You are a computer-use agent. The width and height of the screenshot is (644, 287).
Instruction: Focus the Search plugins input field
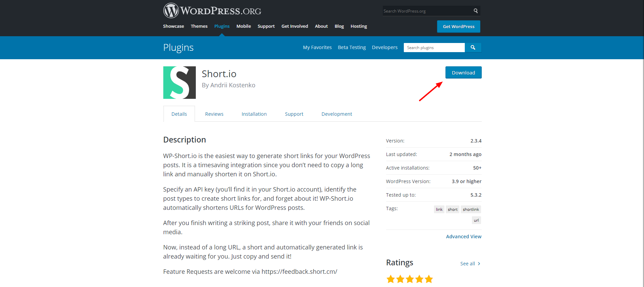(434, 48)
